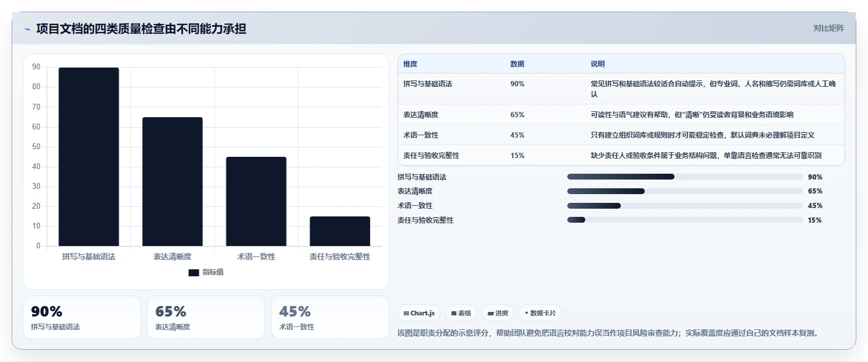Viewport: 868px width, 362px height.
Task: Click footnote text starting 该图是职责分配
Action: coord(609,333)
